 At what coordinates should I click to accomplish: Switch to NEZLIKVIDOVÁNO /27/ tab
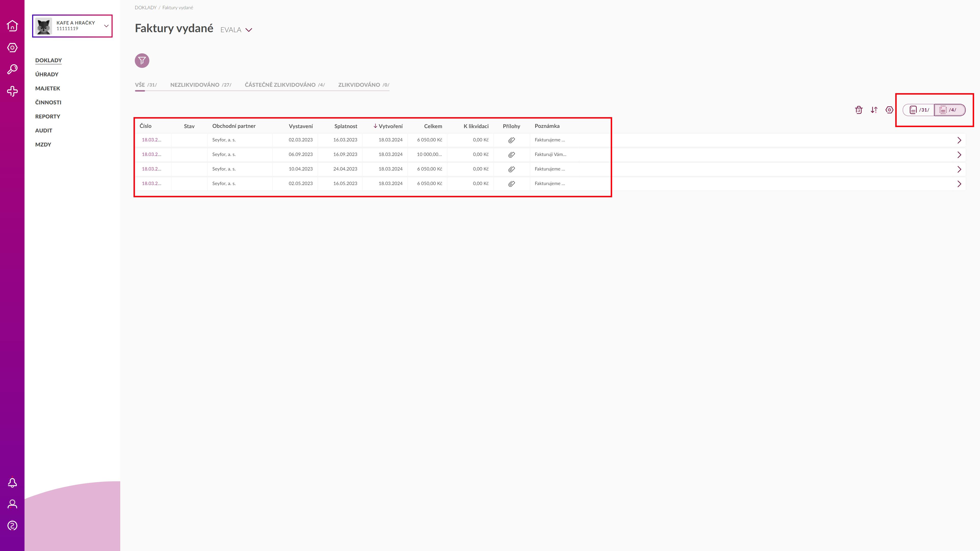coord(200,85)
